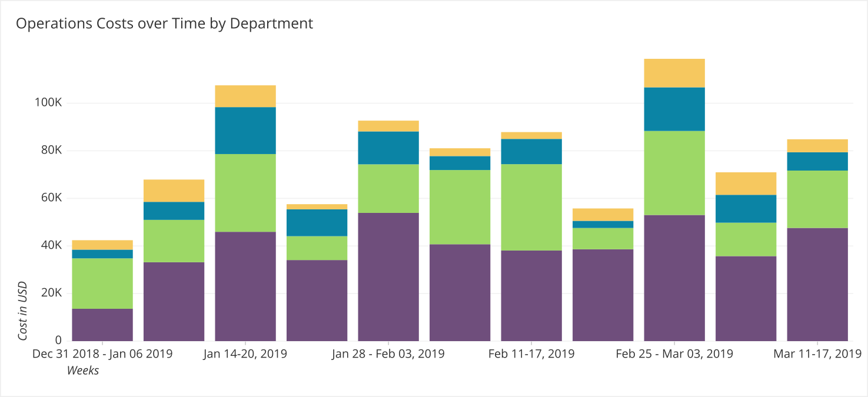Image resolution: width=868 pixels, height=397 pixels.
Task: Click the chart title "Operations Costs over Time by Department"
Action: point(164,24)
